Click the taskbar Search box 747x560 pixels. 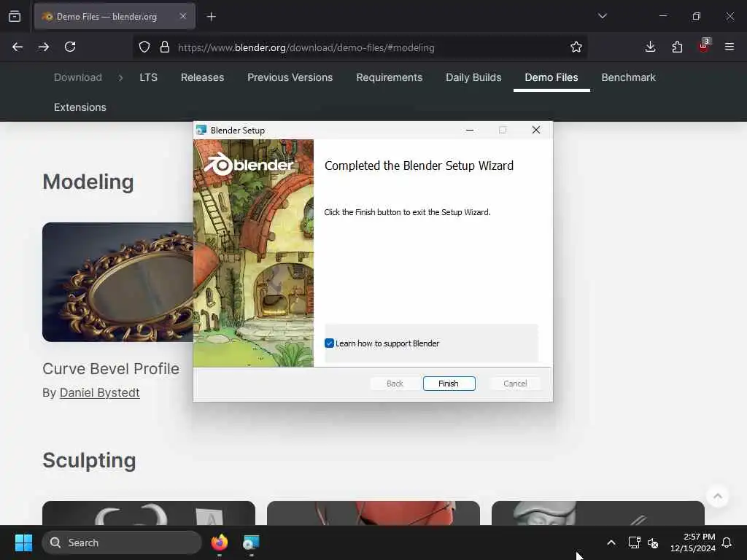pyautogui.click(x=122, y=542)
